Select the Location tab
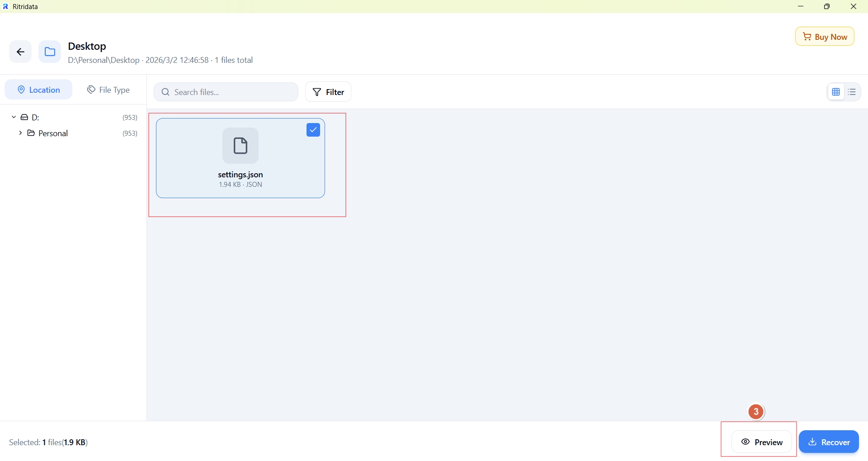Viewport: 868px width, 461px height. pyautogui.click(x=38, y=90)
